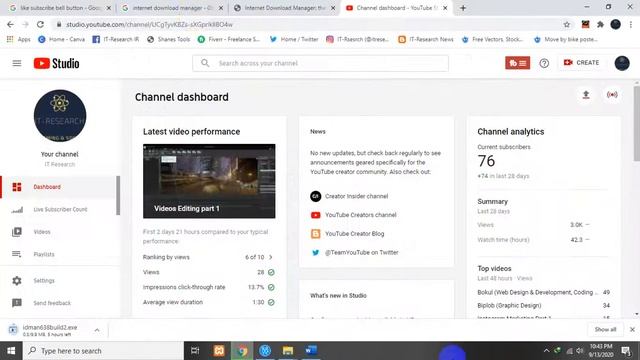This screenshot has height=360, width=640.
Task: Click the YouTube Studio logo
Action: click(x=57, y=63)
